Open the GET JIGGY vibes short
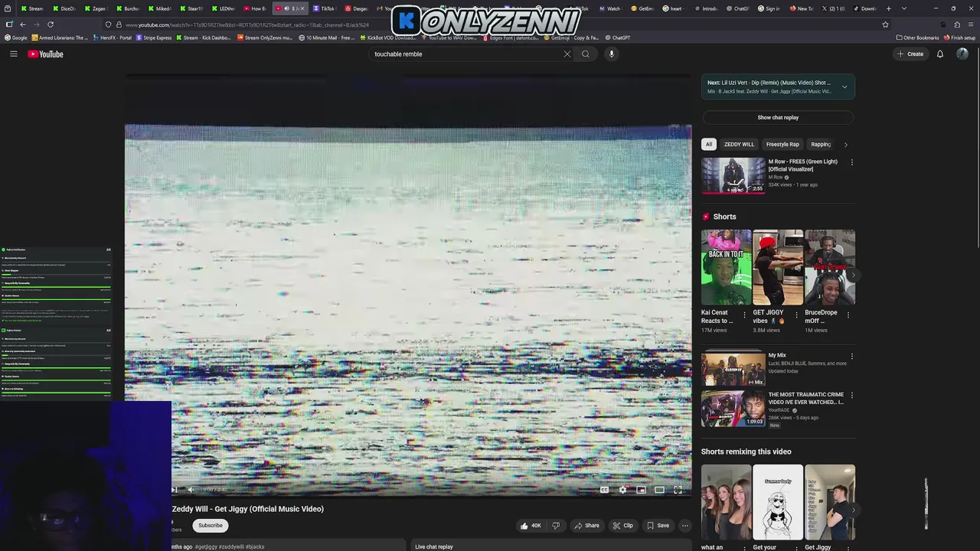Image resolution: width=980 pixels, height=551 pixels. point(778,268)
